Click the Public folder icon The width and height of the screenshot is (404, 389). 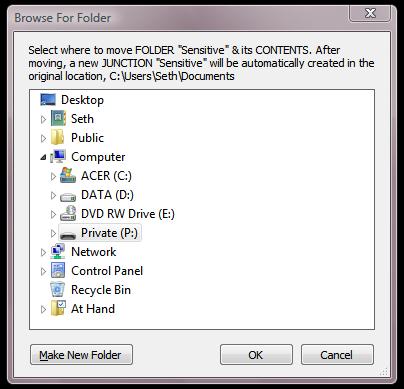(58, 137)
